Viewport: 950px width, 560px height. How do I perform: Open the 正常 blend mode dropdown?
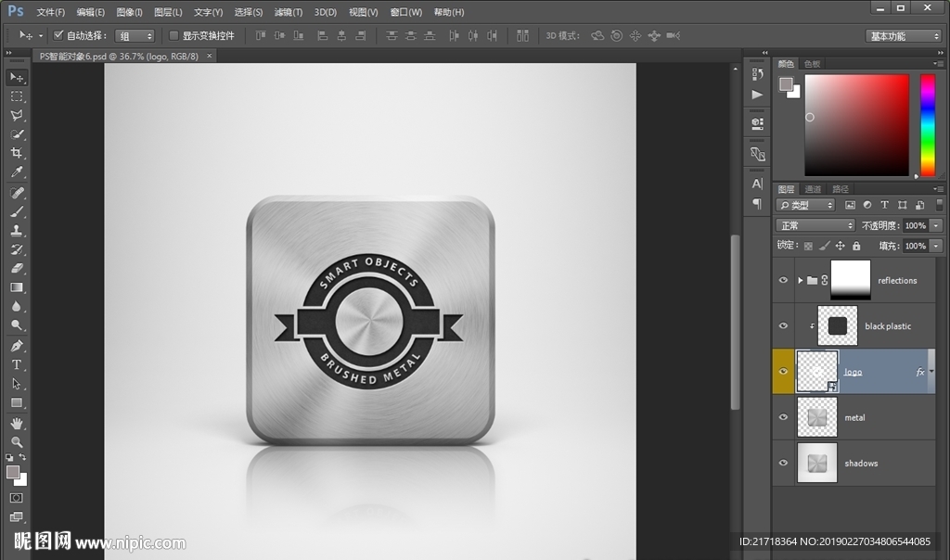pos(815,225)
